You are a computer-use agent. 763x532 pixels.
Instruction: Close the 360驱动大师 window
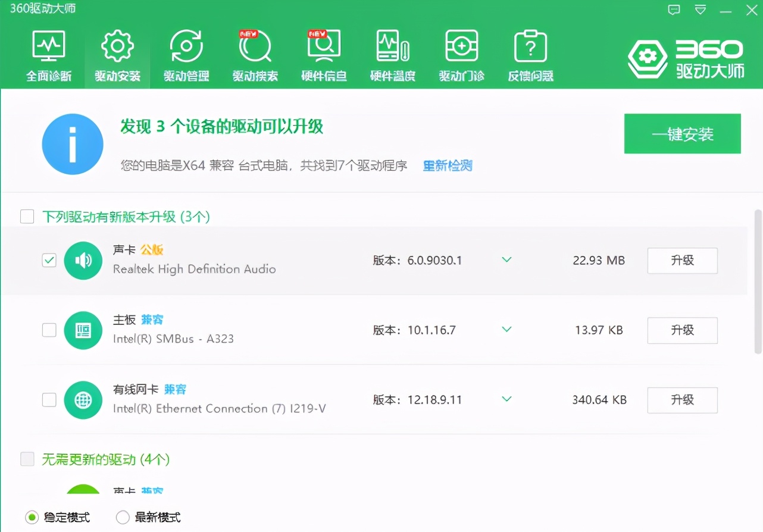pos(751,10)
